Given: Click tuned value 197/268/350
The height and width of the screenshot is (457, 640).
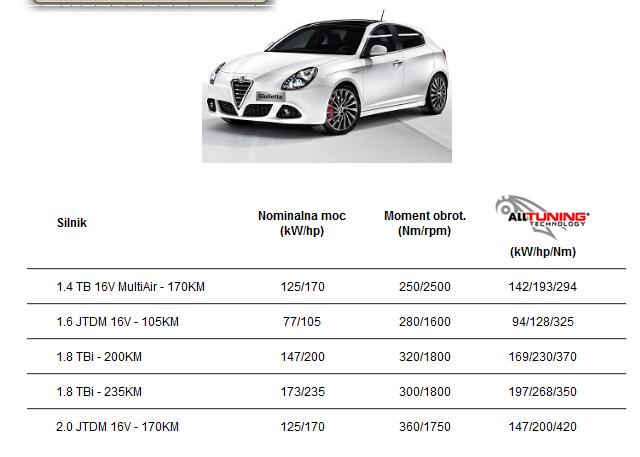Looking at the screenshot, I should (x=543, y=392).
